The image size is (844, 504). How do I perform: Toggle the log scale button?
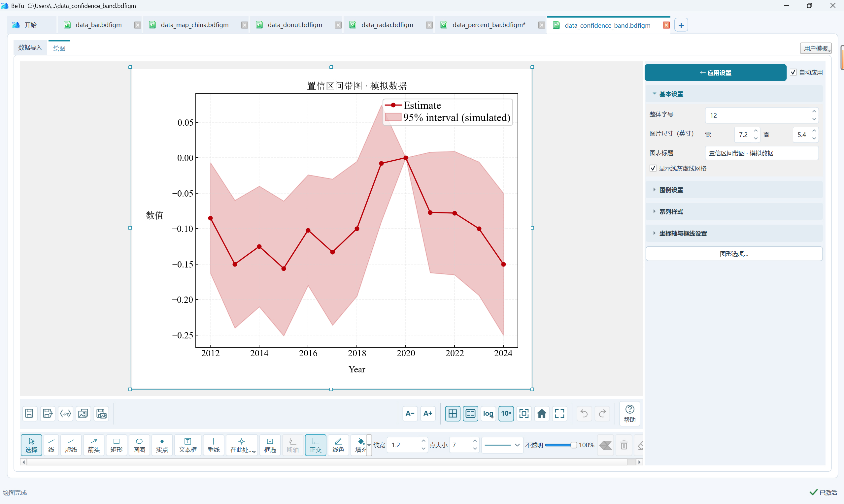click(x=488, y=413)
